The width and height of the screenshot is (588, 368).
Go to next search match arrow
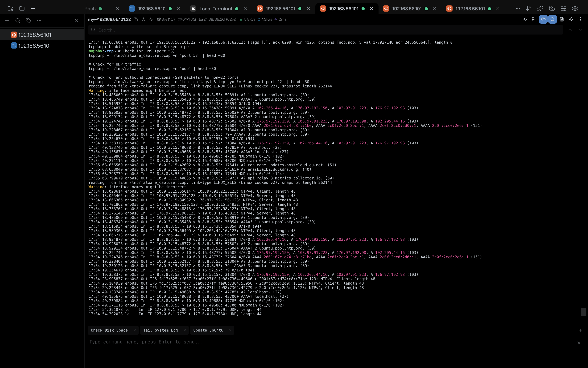click(580, 30)
